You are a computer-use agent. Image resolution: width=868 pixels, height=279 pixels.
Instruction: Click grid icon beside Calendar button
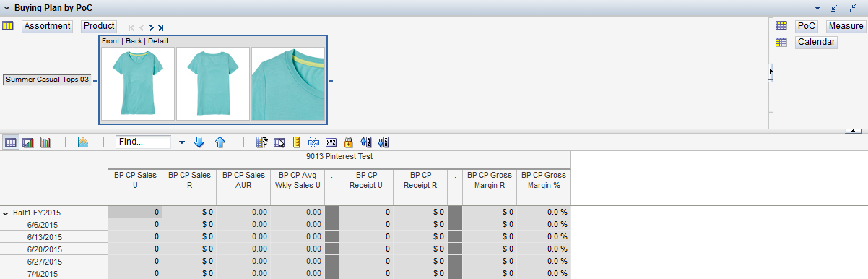[x=781, y=42]
